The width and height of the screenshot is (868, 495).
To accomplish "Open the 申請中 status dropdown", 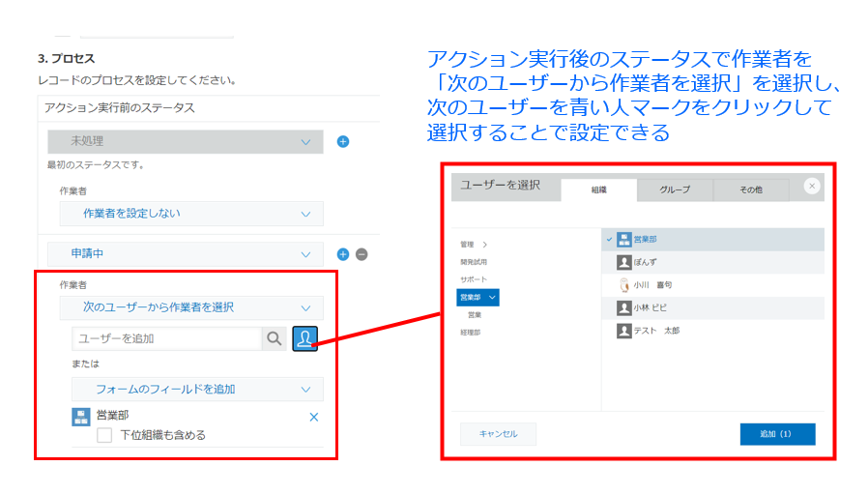I will point(186,254).
